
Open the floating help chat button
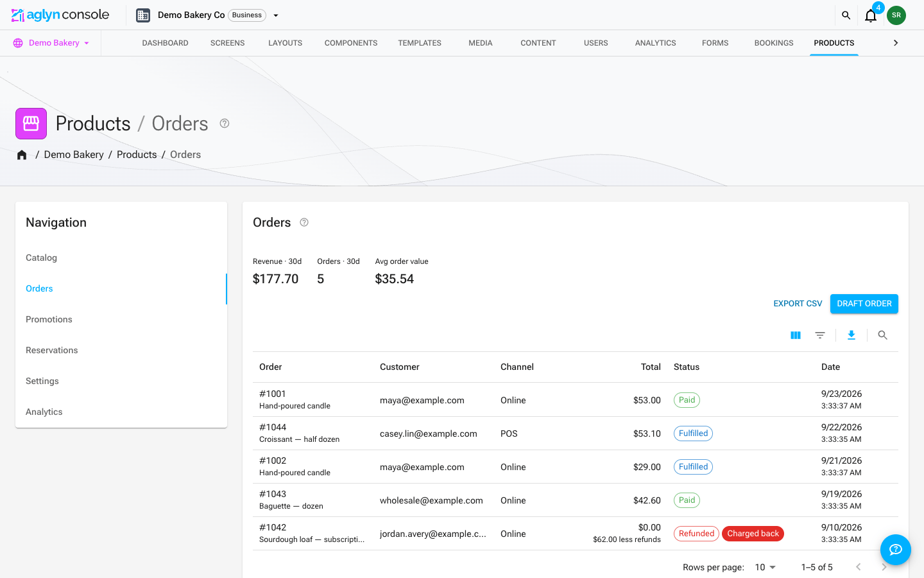click(896, 550)
